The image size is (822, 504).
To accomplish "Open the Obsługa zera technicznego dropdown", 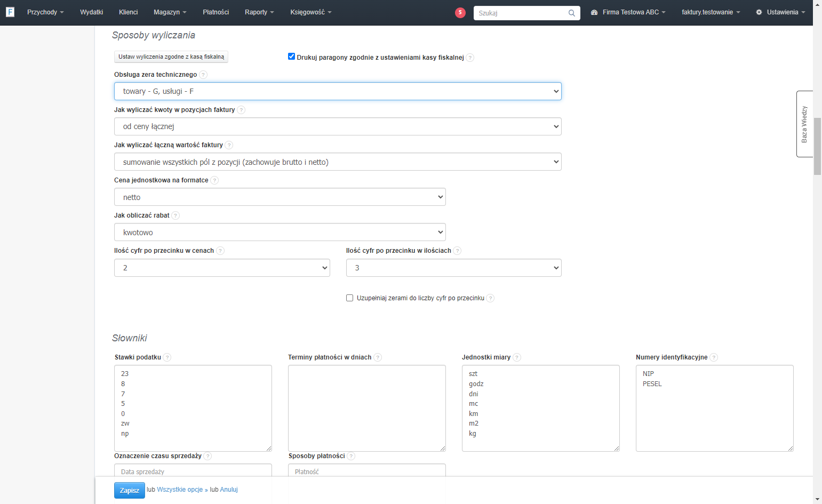I will coord(338,91).
